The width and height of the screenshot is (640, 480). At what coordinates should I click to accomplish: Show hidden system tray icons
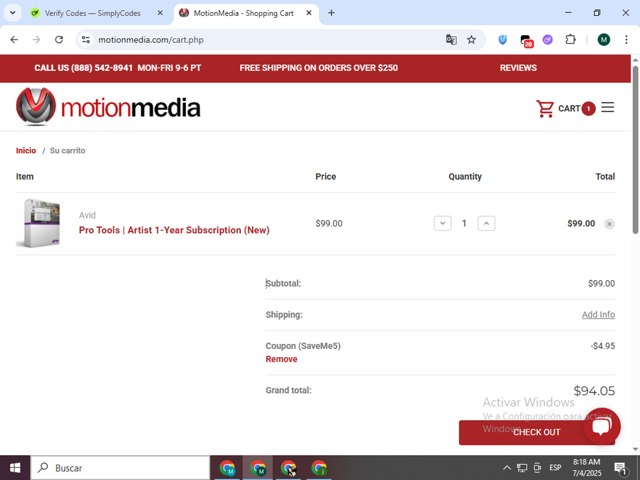point(507,468)
